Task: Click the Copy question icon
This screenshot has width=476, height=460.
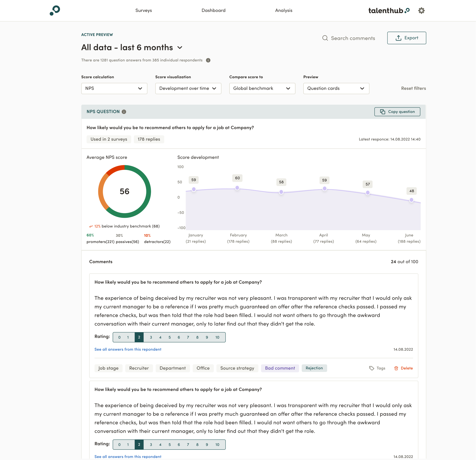Action: [382, 112]
